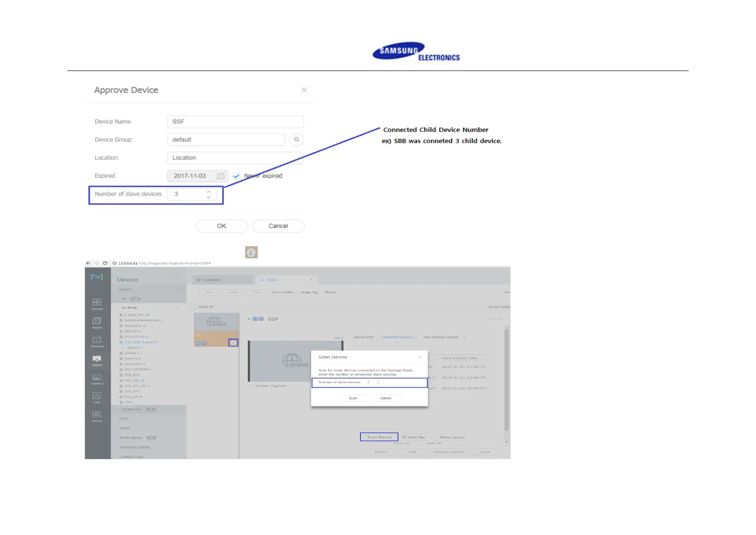Decrease slave devices count in Approve Device

click(x=208, y=197)
